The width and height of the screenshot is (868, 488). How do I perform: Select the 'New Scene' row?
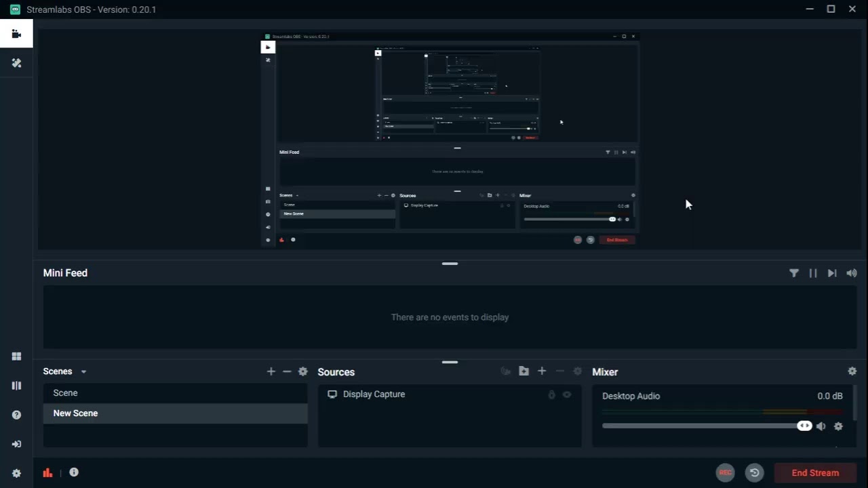click(x=175, y=413)
